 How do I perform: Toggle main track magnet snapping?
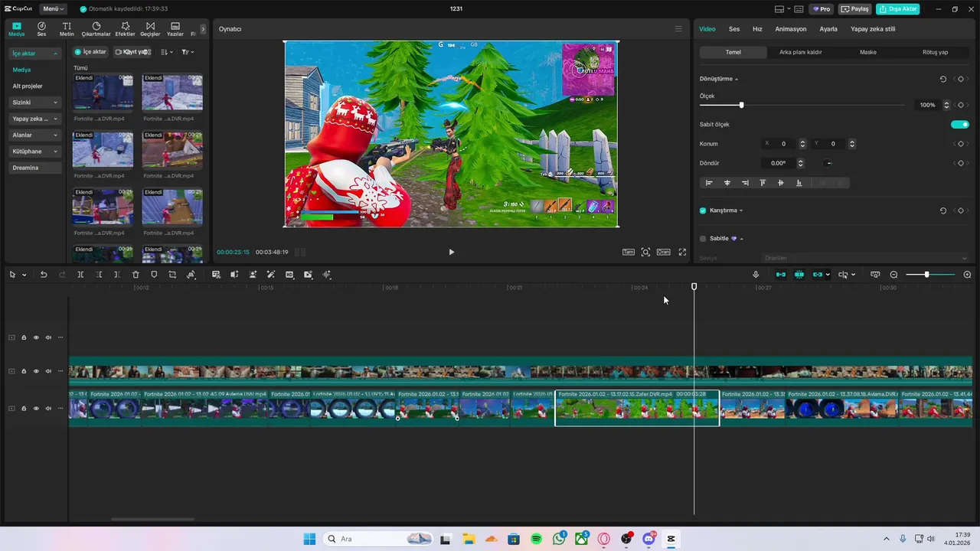781,275
